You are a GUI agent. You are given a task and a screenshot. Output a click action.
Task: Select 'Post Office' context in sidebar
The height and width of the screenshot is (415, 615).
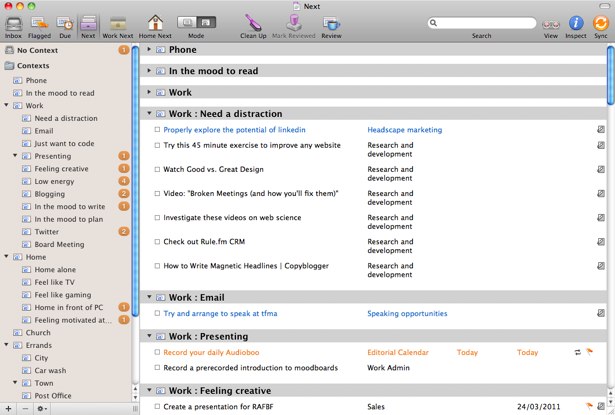[x=53, y=395]
